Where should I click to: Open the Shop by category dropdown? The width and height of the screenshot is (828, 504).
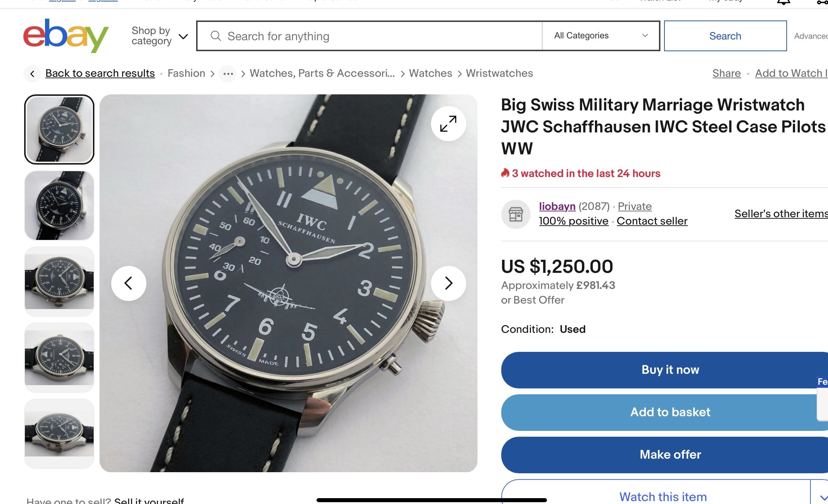[160, 36]
